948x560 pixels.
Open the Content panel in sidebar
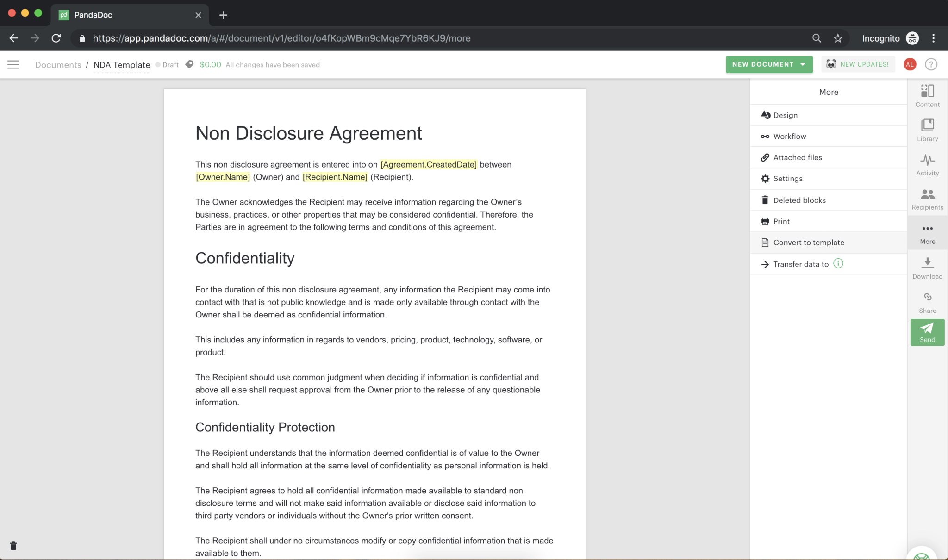point(927,95)
